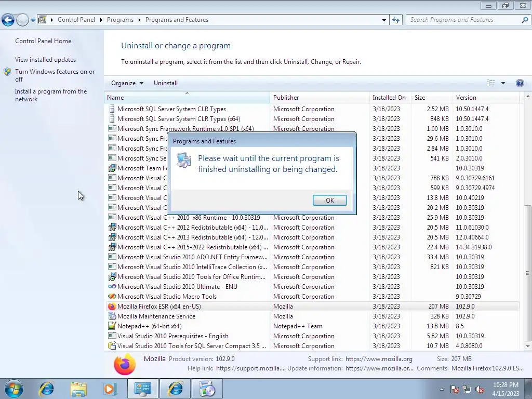Open Windows Explorer folder on taskbar
Screen dimensions: 532x399
coord(79,389)
